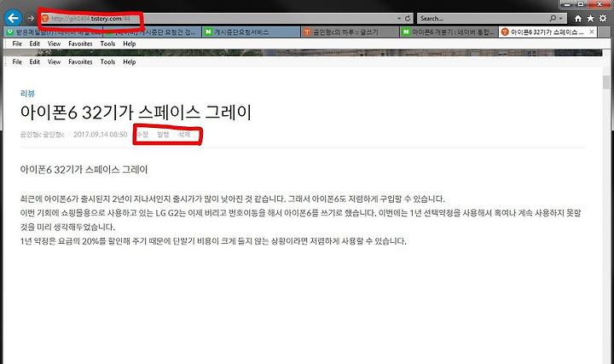Open the 리뷰 category link
The height and width of the screenshot is (364, 614).
pos(27,94)
